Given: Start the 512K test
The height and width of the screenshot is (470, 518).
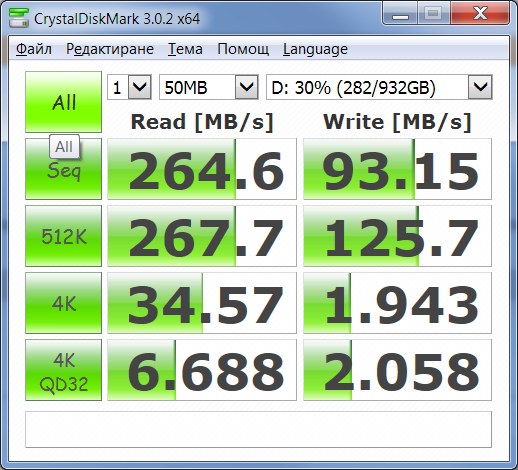Looking at the screenshot, I should coord(63,236).
